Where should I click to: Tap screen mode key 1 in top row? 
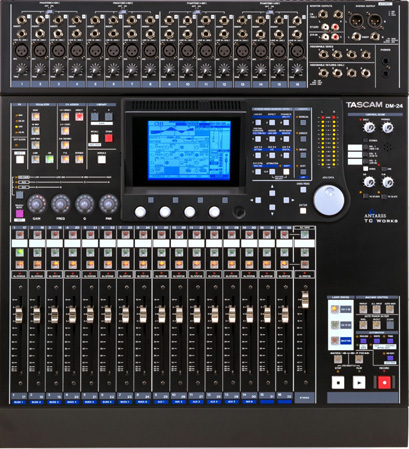[258, 122]
